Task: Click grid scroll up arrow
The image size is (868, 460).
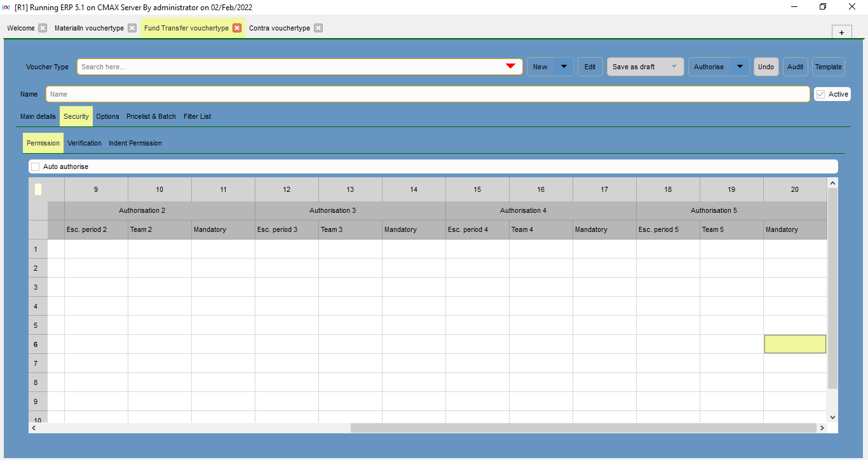Action: pos(833,183)
